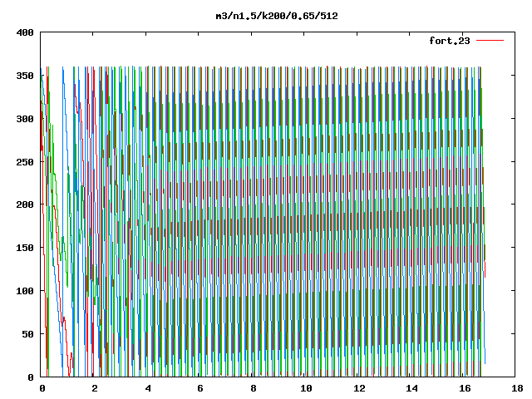Click y-axis label 150
Screen dimensions: 532x399
[25, 248]
